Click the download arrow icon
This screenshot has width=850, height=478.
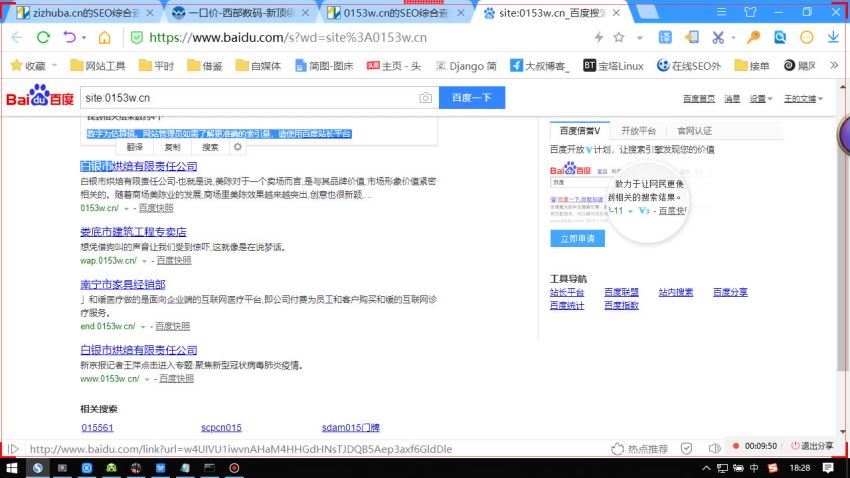coord(833,37)
